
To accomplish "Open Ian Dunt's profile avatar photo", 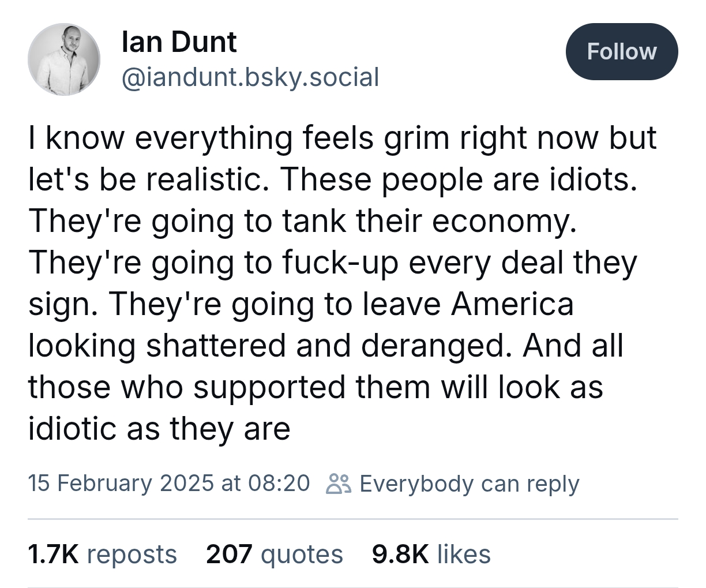I will click(63, 59).
